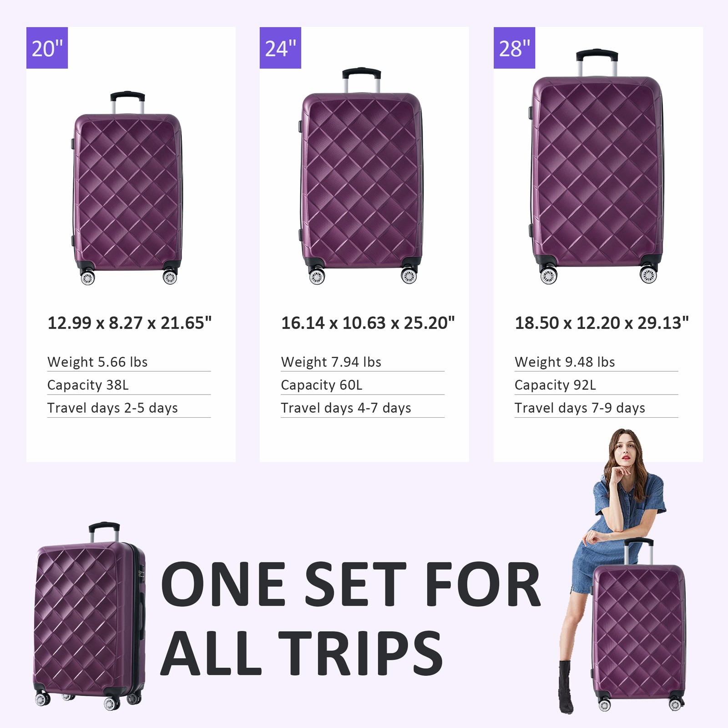Click the Weight 5.66 lbs line
Viewport: 728px width, 728px height.
[x=129, y=362]
